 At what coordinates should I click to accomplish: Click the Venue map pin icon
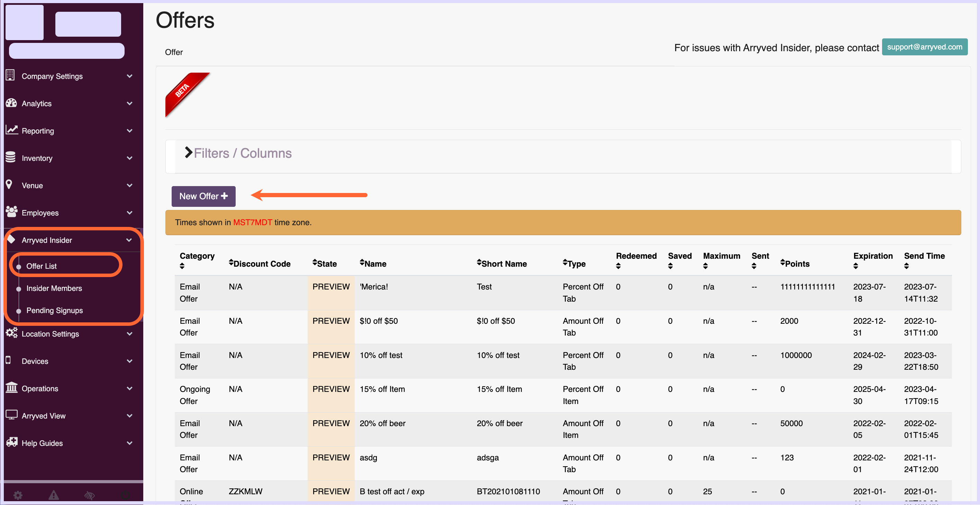pyautogui.click(x=9, y=185)
